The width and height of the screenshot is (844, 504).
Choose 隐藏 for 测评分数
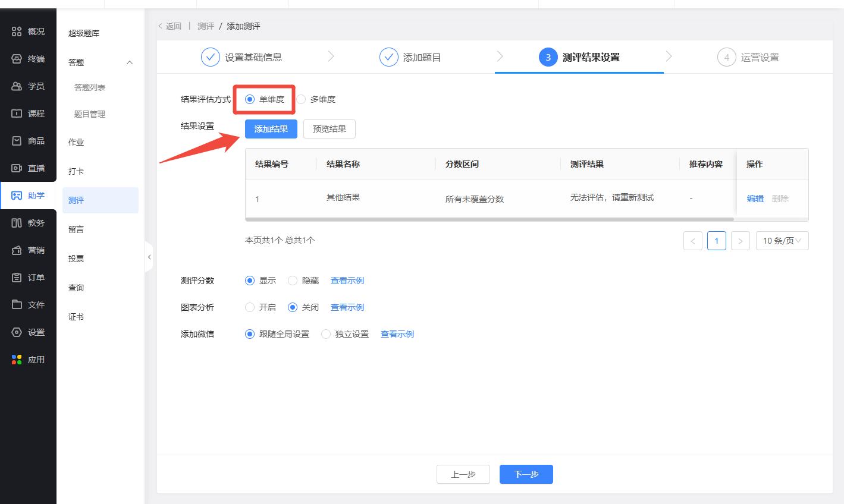coord(293,281)
